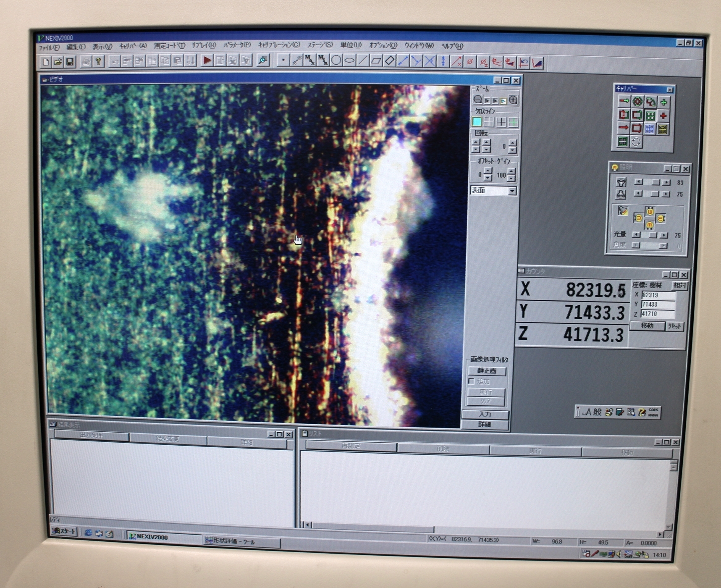
Task: Select the Line measurement tool
Action: (x=363, y=61)
